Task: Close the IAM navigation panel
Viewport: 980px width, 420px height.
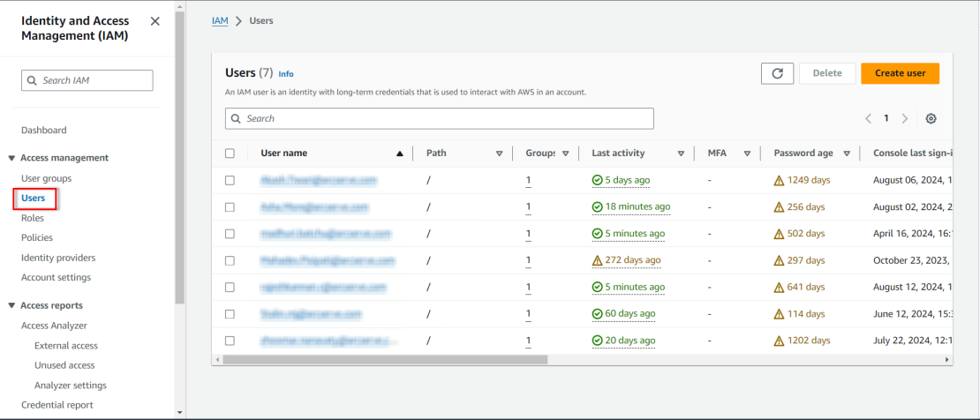Action: pos(155,21)
